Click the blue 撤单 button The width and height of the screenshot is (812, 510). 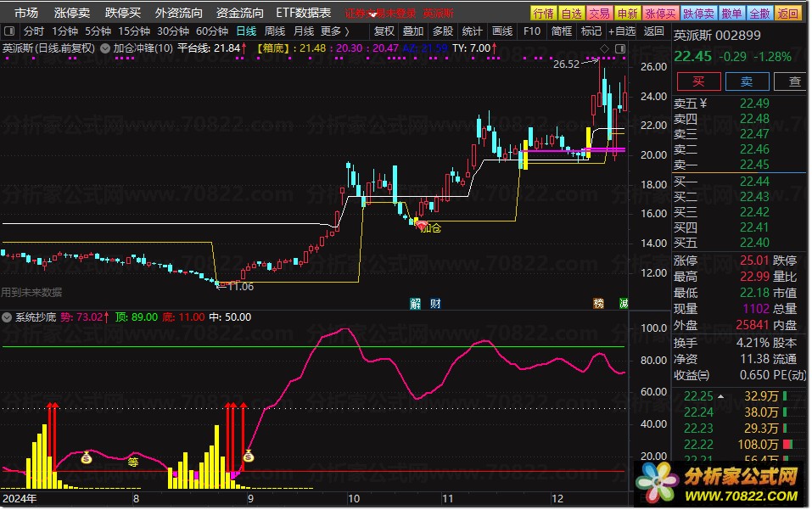coord(731,14)
